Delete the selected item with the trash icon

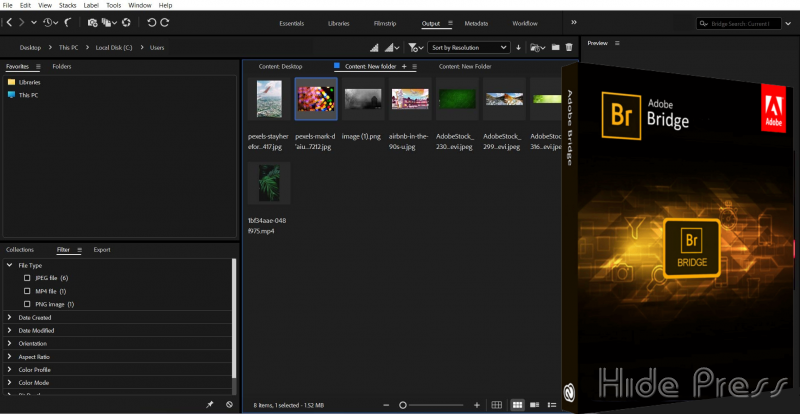tap(569, 47)
